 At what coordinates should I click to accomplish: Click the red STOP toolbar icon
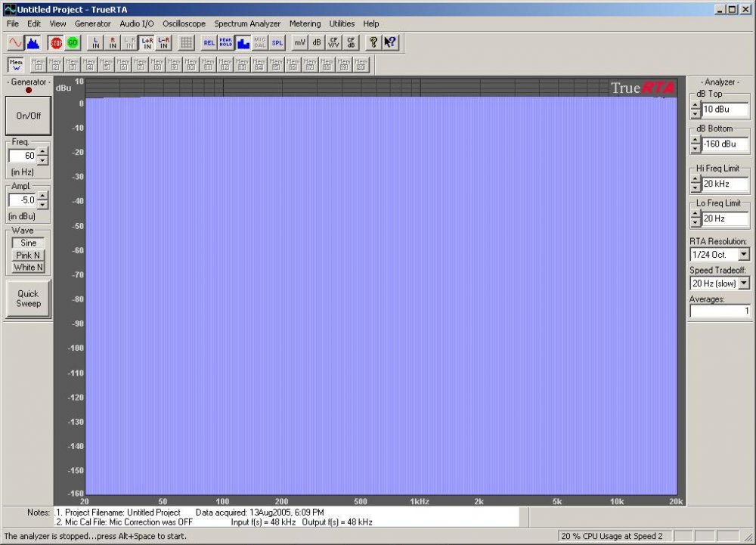[x=56, y=43]
